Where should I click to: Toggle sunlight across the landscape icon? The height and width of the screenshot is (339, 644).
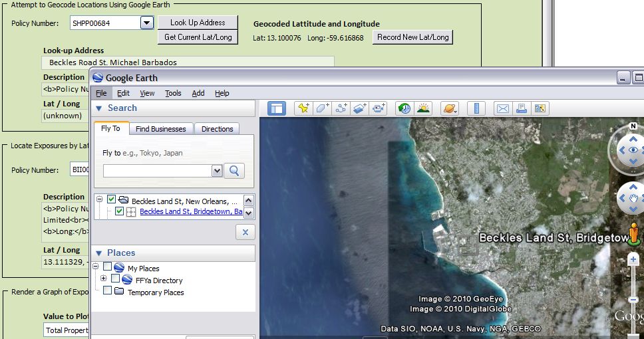click(423, 108)
